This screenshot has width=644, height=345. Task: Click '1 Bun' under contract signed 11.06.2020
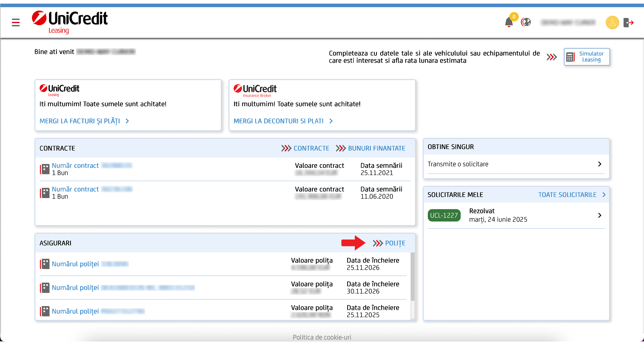(x=60, y=197)
